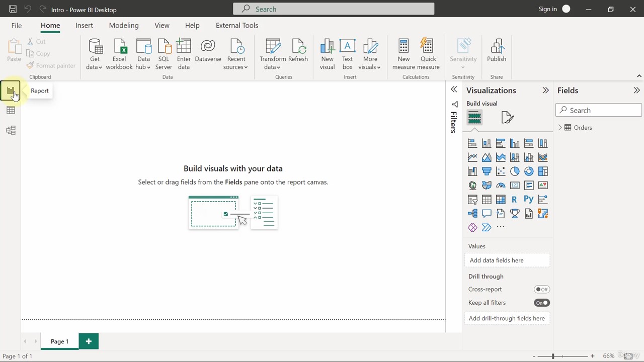Create a Quick measure
This screenshot has height=362, width=644.
click(x=428, y=54)
